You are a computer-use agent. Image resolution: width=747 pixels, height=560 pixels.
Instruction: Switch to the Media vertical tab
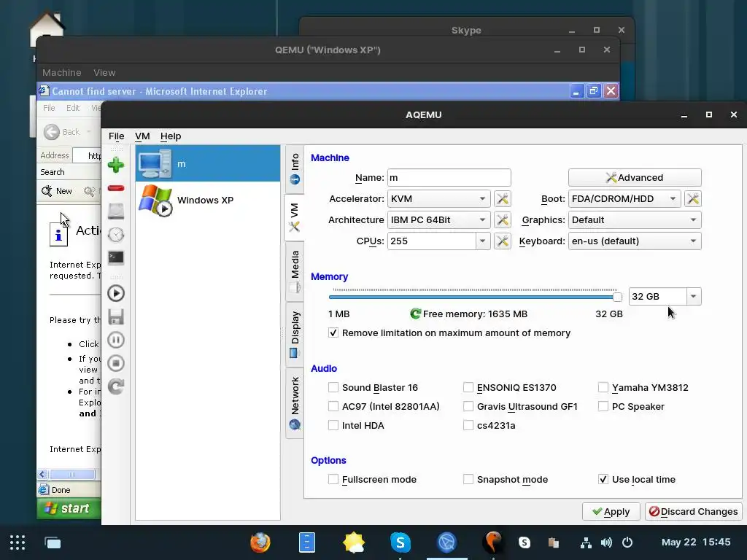coord(295,271)
